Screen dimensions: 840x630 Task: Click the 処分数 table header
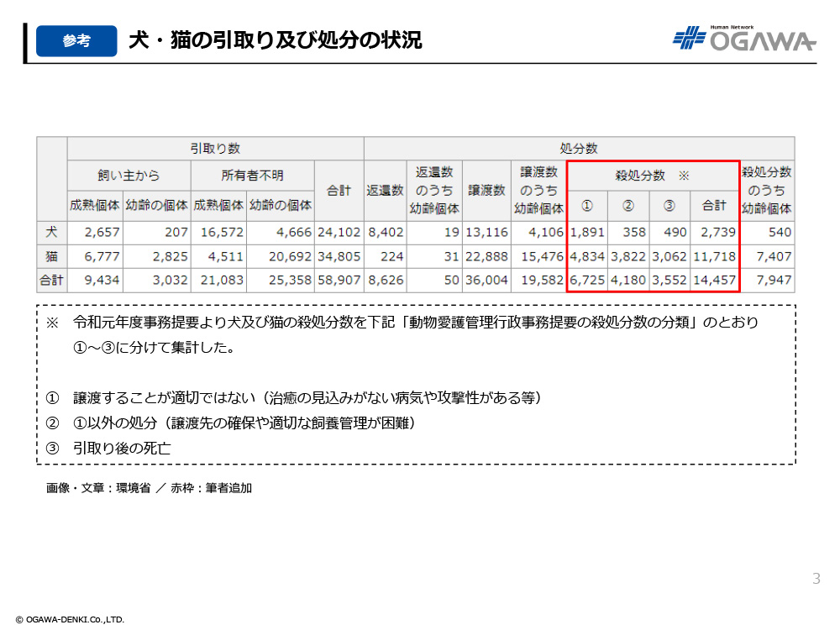tap(579, 148)
